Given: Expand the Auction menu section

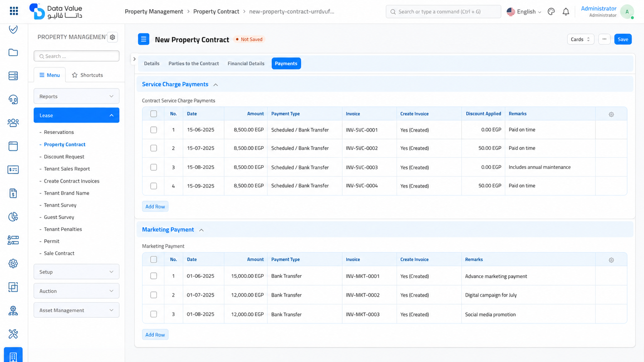Looking at the screenshot, I should [x=76, y=291].
